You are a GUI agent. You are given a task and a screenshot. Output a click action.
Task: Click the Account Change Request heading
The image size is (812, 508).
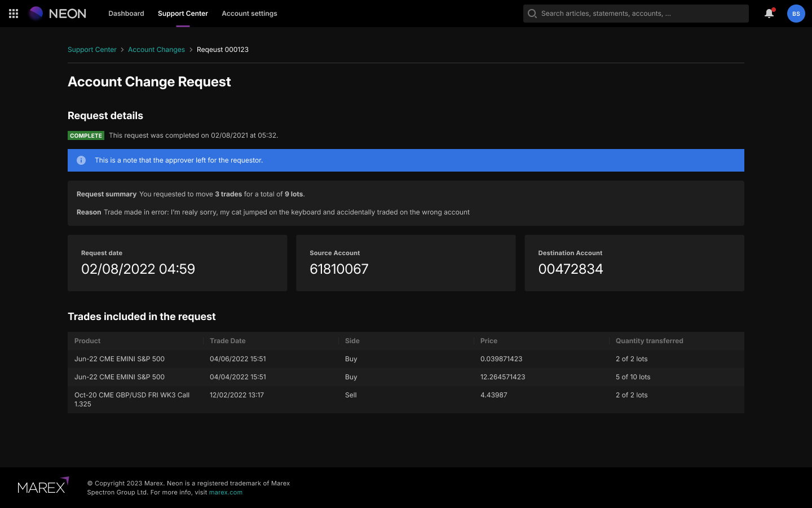point(149,82)
